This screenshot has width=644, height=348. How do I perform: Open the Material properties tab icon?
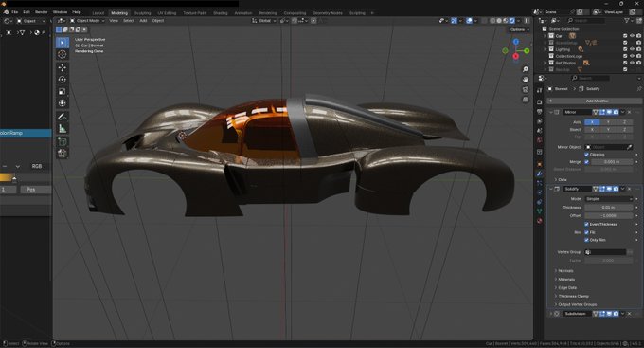539,221
